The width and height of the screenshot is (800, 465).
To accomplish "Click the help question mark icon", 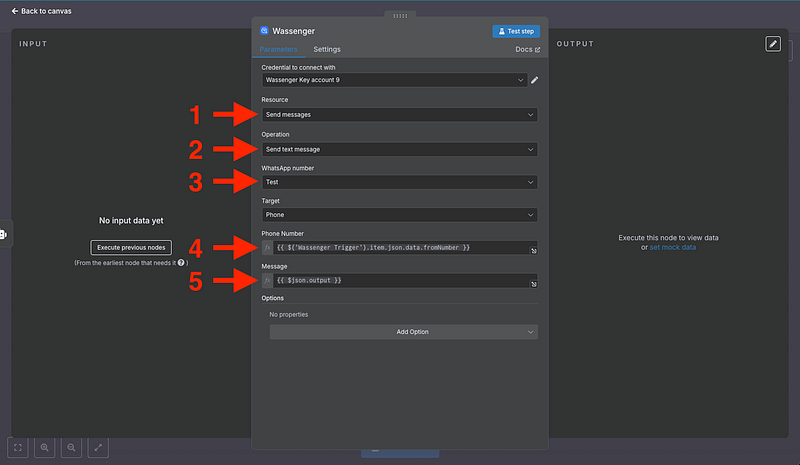I will coord(181,263).
